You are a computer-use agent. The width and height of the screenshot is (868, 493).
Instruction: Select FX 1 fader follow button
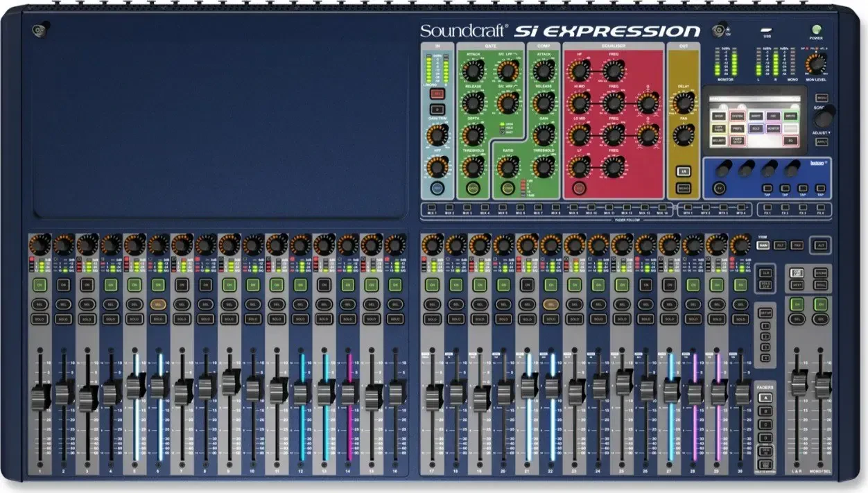767,208
